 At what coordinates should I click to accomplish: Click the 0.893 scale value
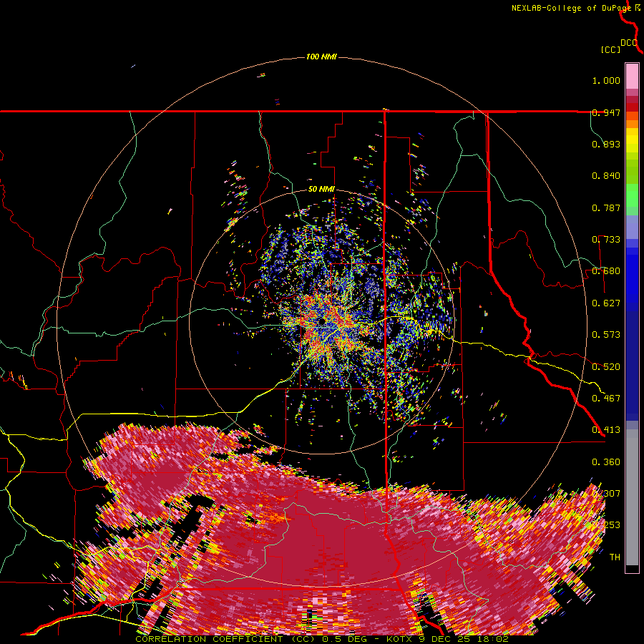[606, 144]
